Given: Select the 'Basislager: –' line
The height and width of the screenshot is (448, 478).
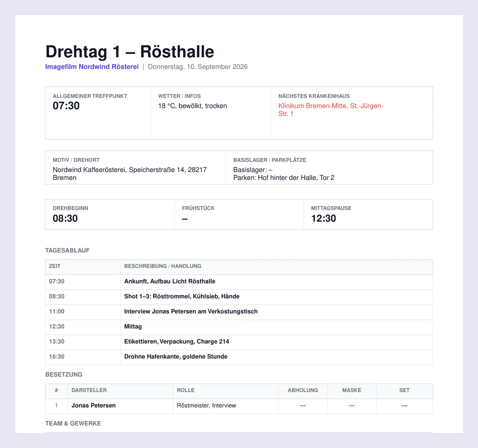Looking at the screenshot, I should (x=253, y=170).
